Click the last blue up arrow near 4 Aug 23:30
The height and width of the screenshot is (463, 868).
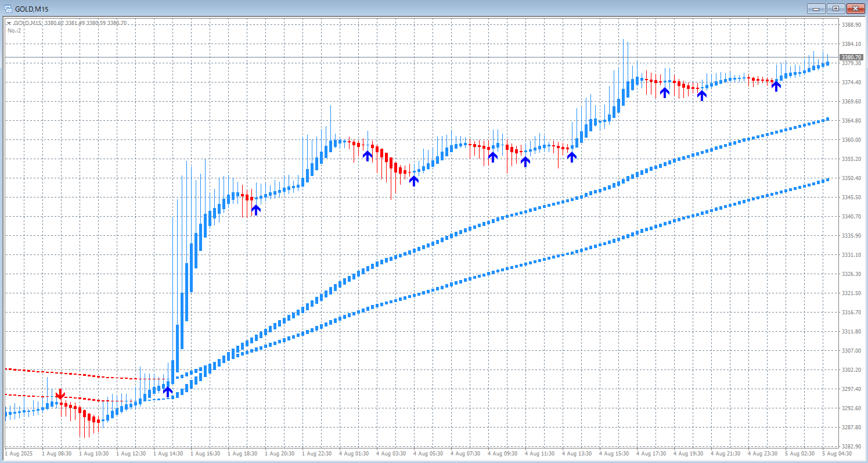776,86
